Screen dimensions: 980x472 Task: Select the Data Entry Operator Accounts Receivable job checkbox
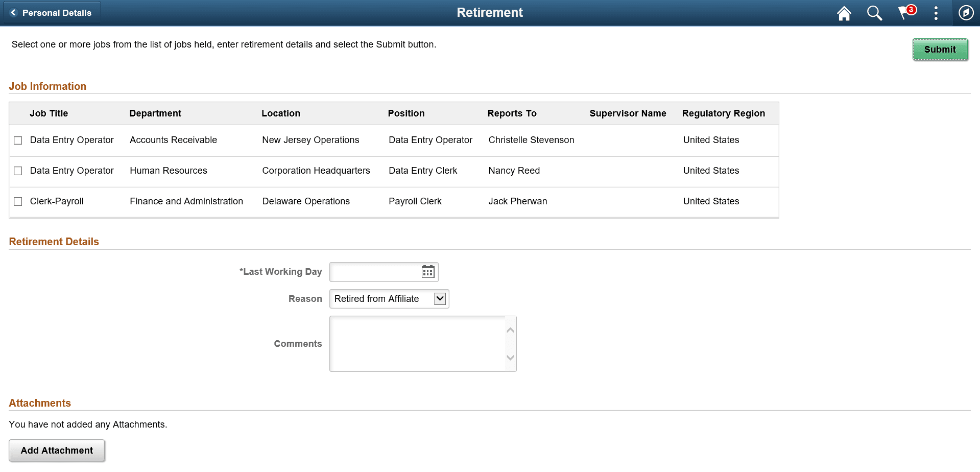tap(18, 140)
